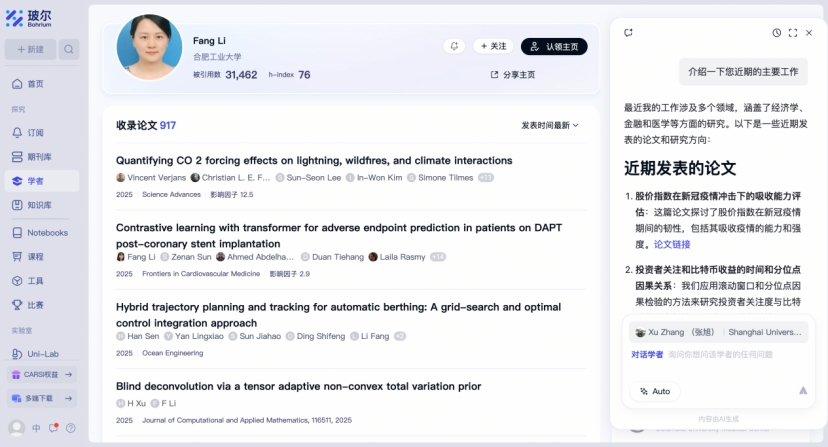828x447 pixels.
Task: Click the chat question input field
Action: 718,355
